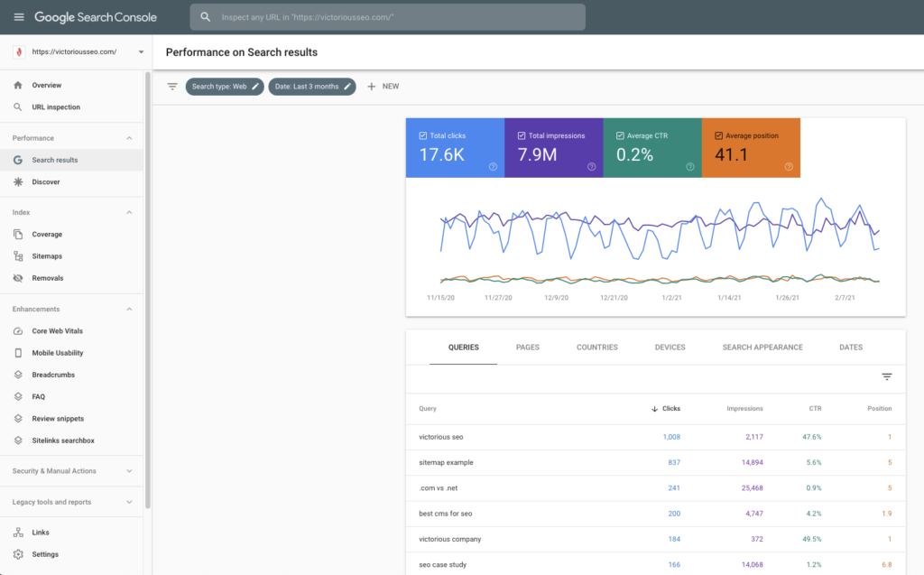The width and height of the screenshot is (924, 575).
Task: Open the property selector dropdown
Action: pyautogui.click(x=141, y=52)
